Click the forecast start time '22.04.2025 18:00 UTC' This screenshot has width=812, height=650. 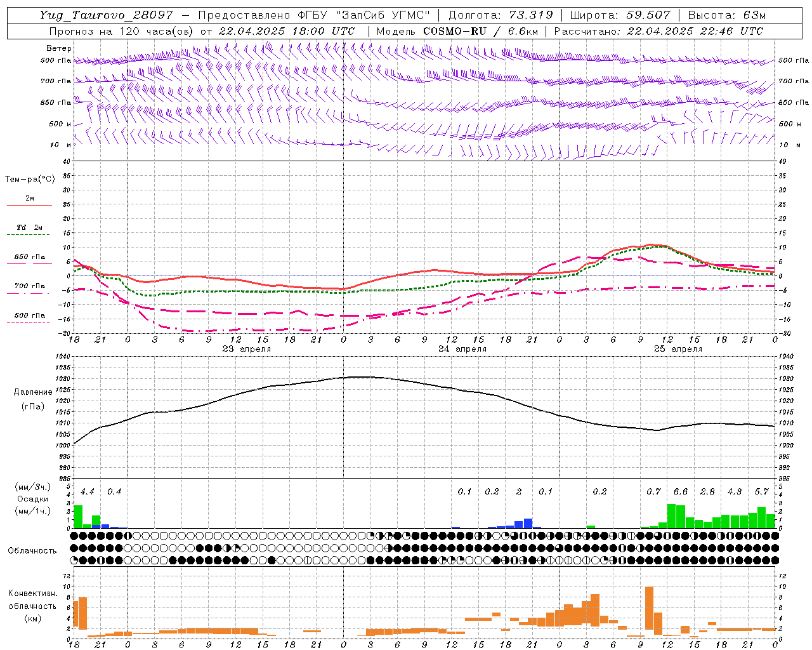(x=287, y=31)
